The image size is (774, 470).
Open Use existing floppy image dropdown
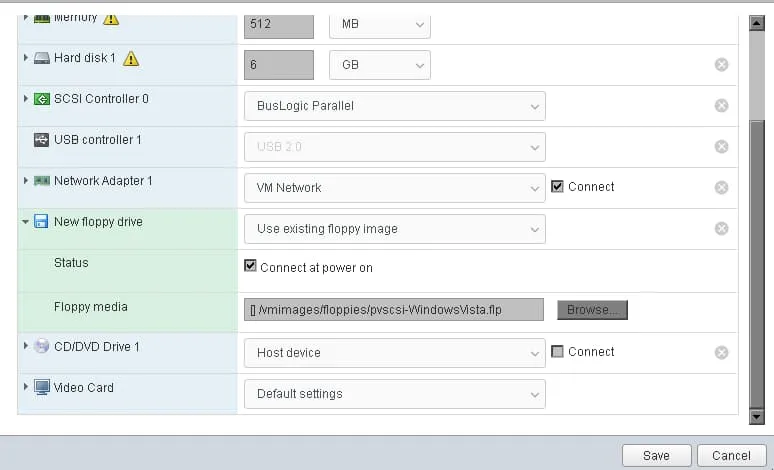pyautogui.click(x=394, y=229)
